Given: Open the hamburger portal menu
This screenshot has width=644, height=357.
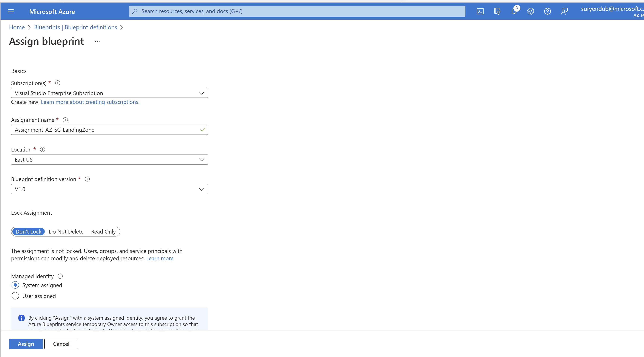Looking at the screenshot, I should click(x=10, y=11).
